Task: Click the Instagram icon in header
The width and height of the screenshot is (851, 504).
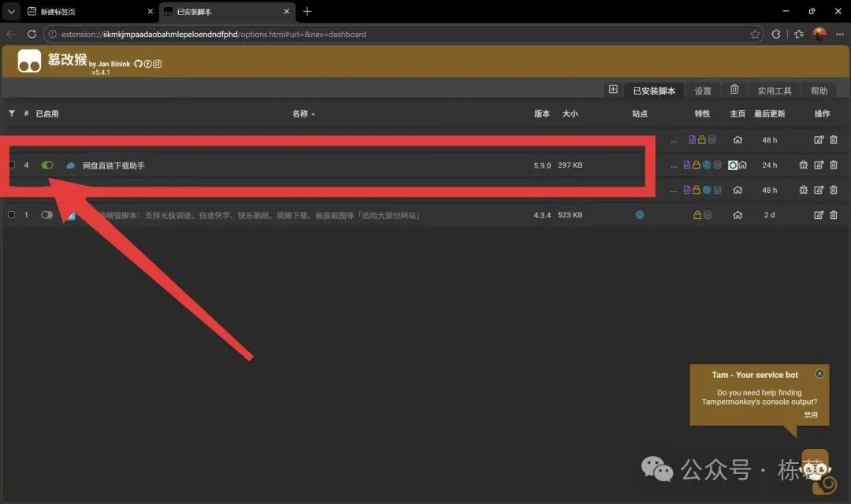Action: pyautogui.click(x=157, y=64)
